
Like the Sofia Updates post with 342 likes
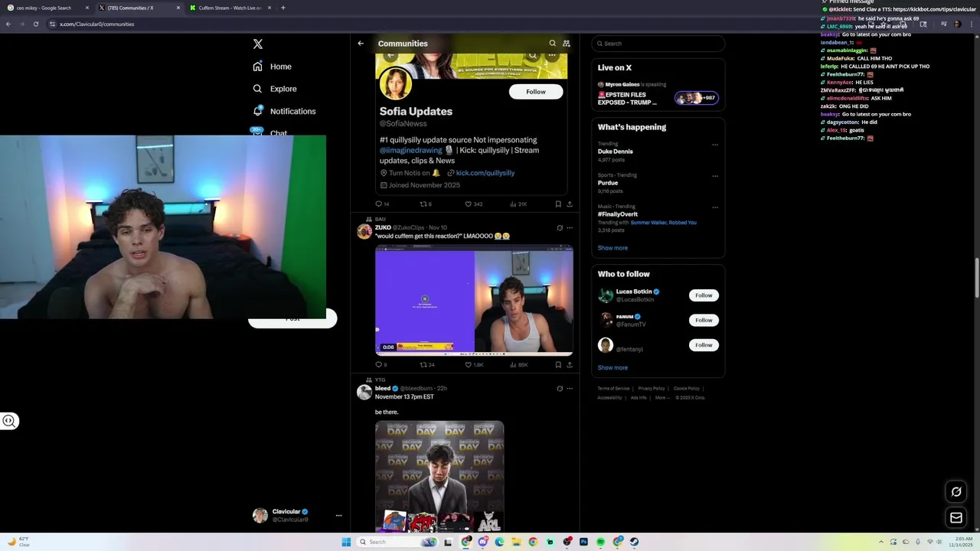(x=474, y=204)
